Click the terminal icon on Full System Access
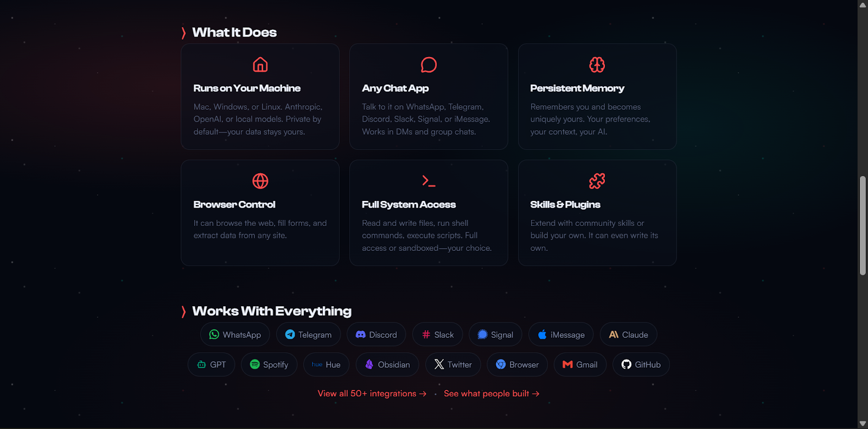The image size is (868, 429). tap(429, 181)
